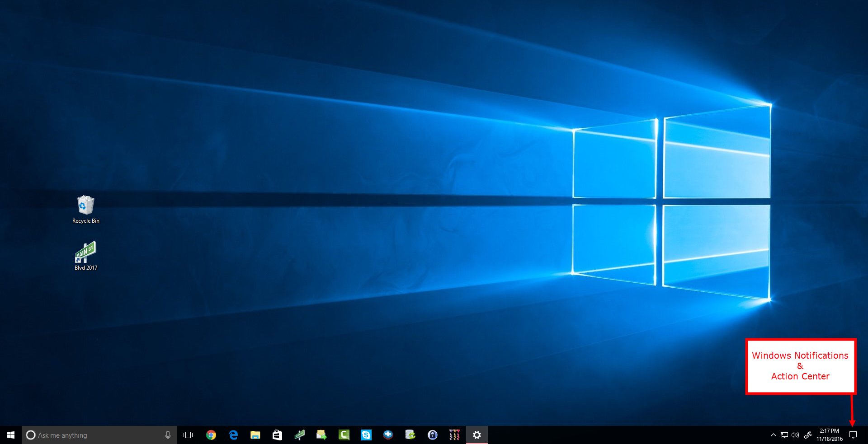Open the database sync taskbar icon
This screenshot has width=868, height=444.
410,435
